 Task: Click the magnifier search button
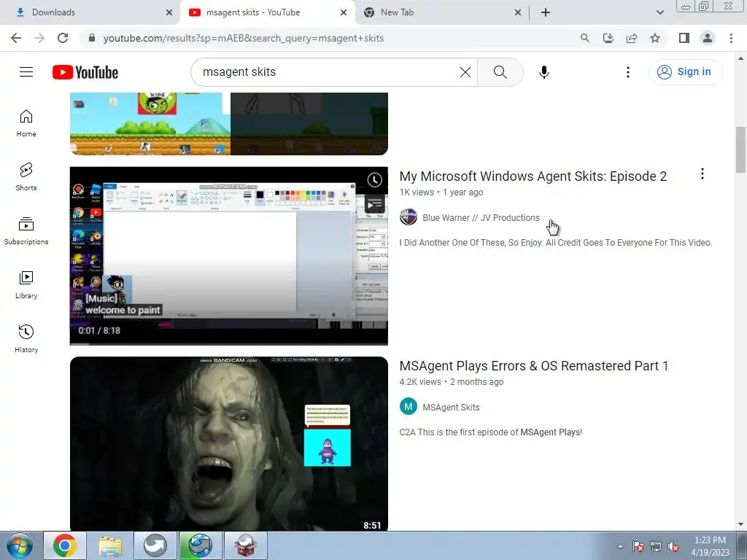[x=500, y=72]
